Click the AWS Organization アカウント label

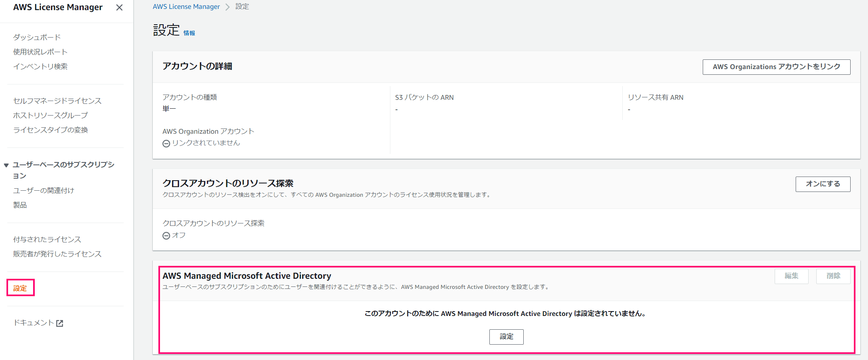pos(208,131)
